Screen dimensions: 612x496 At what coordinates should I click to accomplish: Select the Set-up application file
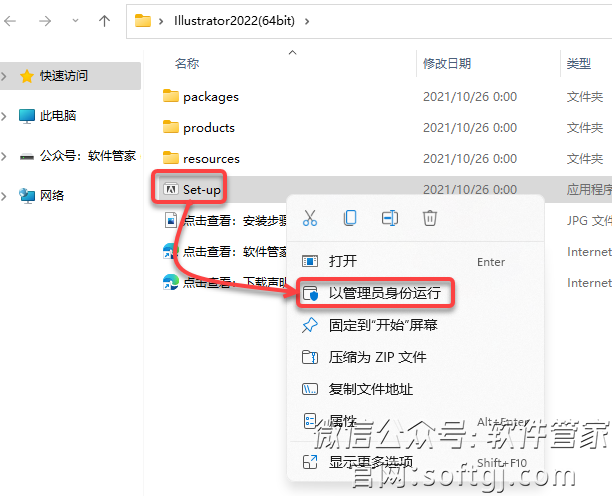click(x=202, y=190)
